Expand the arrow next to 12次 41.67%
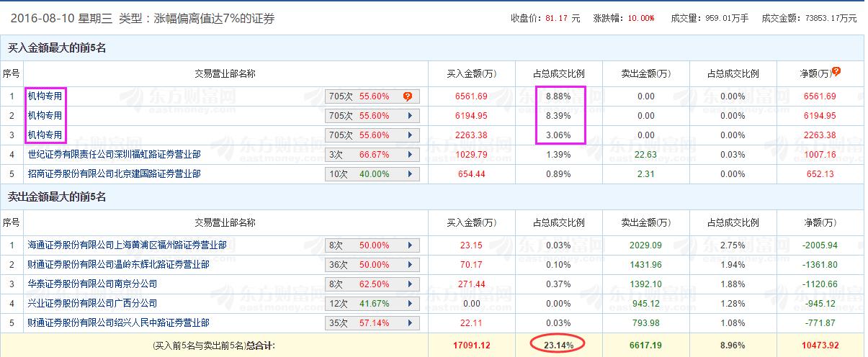The width and height of the screenshot is (868, 357). click(410, 303)
